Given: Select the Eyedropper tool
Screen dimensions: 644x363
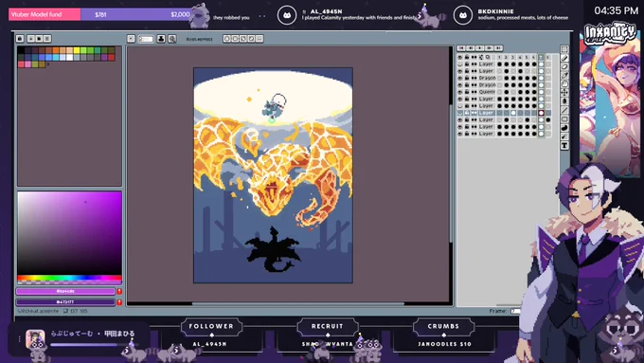Looking at the screenshot, I should (564, 75).
